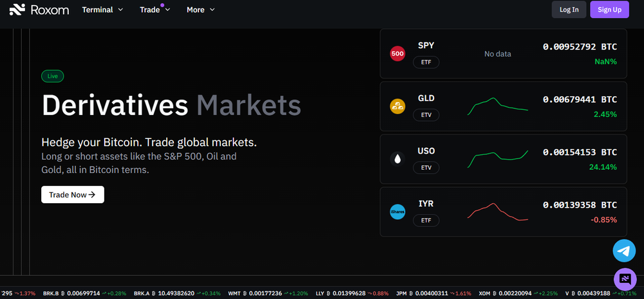Click the GLD ticker name

(x=426, y=98)
